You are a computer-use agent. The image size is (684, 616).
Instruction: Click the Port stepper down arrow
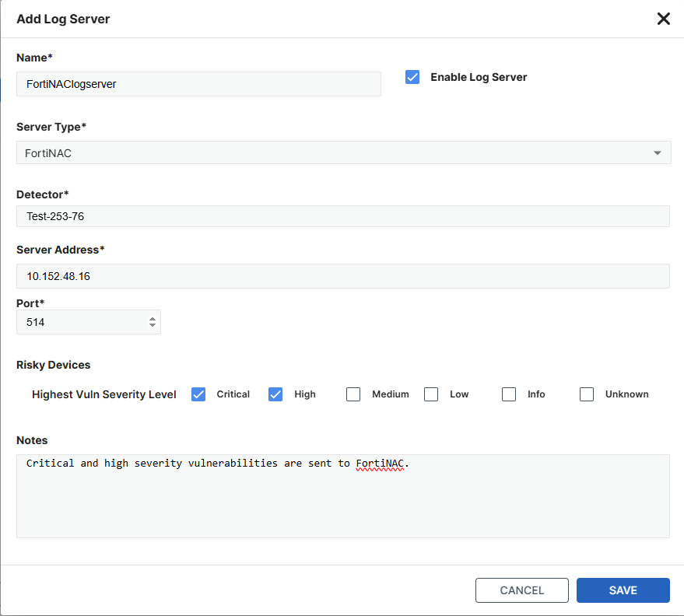(x=153, y=326)
